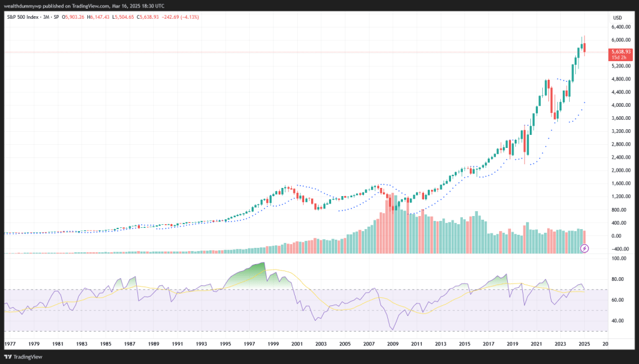Click the 100.00 level on RSI scale

pos(619,258)
